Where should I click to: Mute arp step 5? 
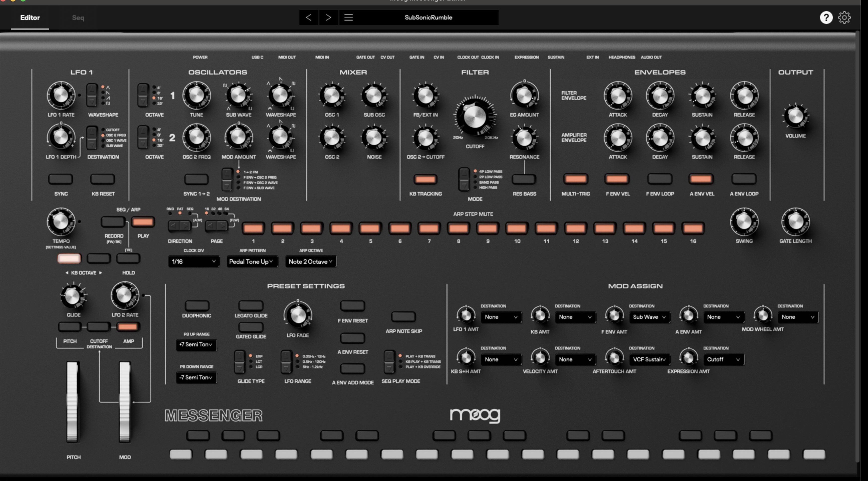pos(370,228)
